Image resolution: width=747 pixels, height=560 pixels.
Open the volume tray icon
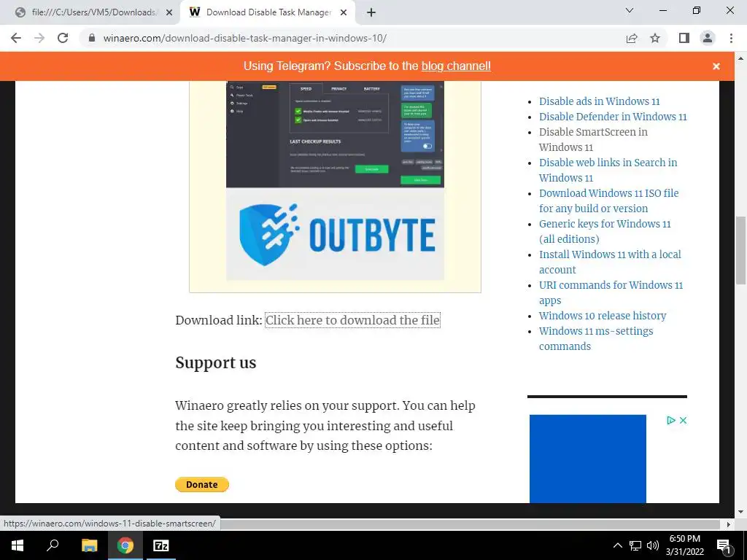[x=653, y=545]
